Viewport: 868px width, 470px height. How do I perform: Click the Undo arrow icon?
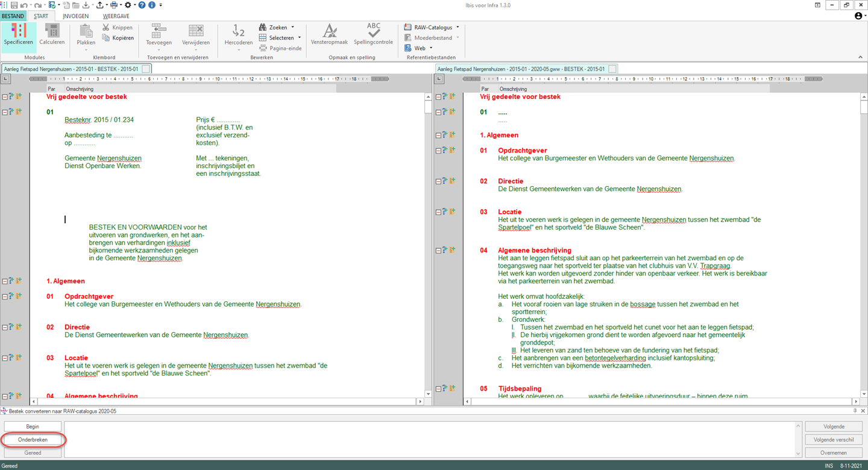click(25, 5)
